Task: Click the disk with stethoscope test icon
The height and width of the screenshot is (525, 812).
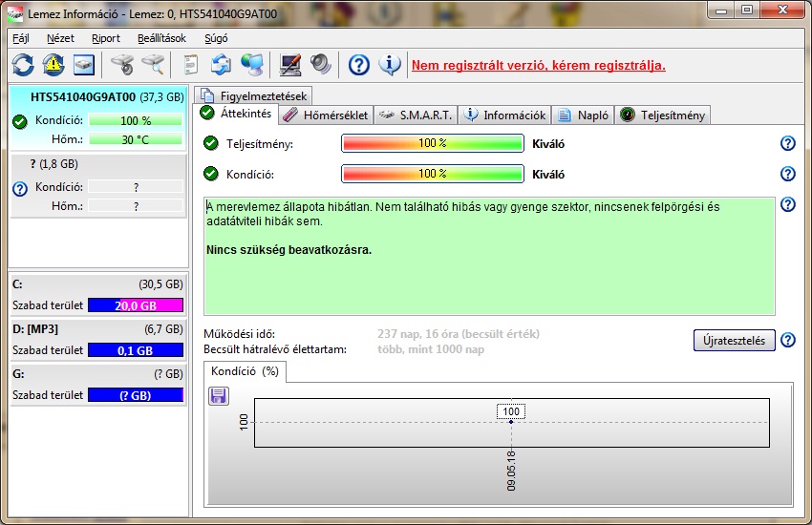Action: coord(122,65)
